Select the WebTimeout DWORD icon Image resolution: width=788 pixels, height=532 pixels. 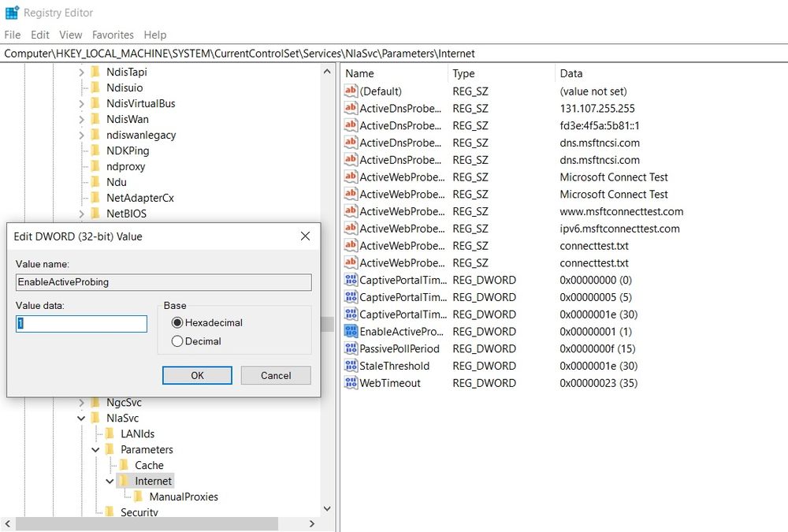tap(351, 382)
